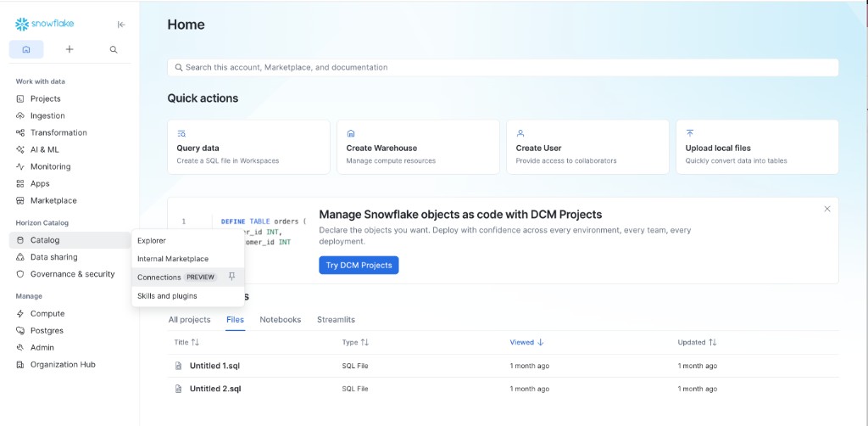Click the Organization Hub building icon
Image resolution: width=868 pixels, height=426 pixels.
click(x=20, y=365)
